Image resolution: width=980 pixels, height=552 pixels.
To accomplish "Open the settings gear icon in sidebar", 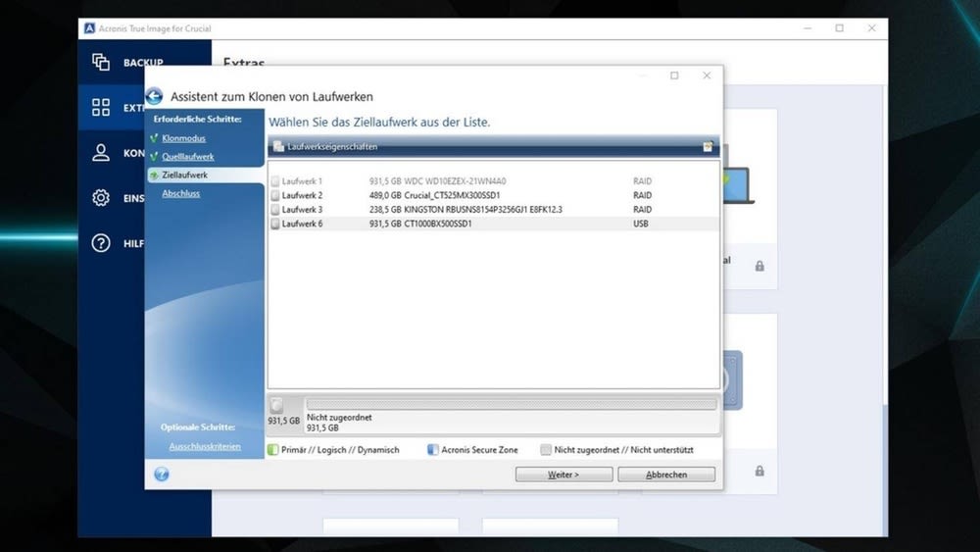I will 101,197.
